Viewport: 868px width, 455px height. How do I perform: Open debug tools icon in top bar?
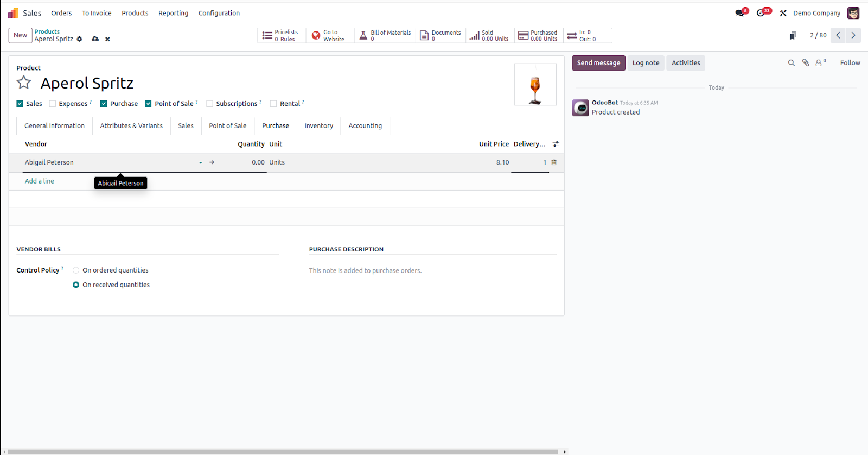(x=783, y=13)
